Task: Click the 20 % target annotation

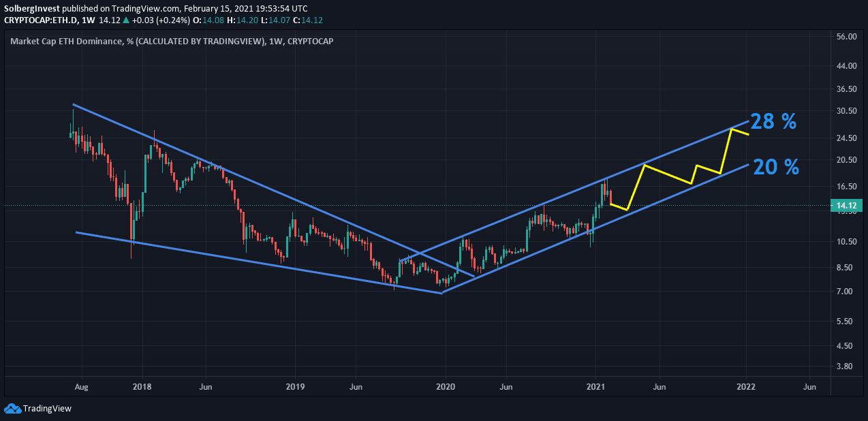Action: (776, 167)
